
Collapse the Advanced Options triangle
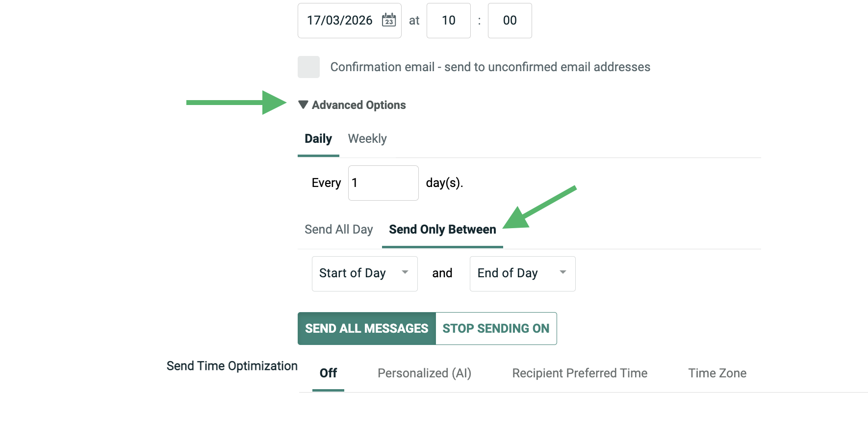click(x=303, y=105)
